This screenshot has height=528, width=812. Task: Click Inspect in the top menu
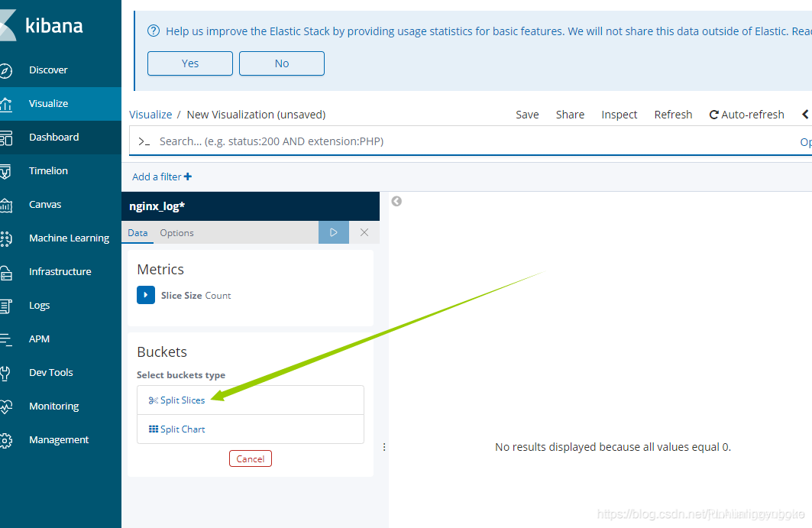[620, 115]
